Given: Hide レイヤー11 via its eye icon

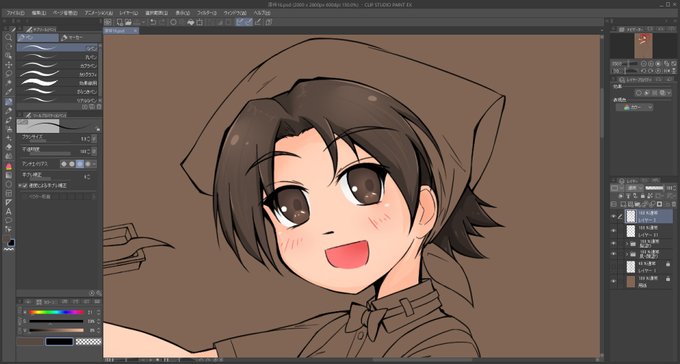Looking at the screenshot, I should [x=613, y=230].
